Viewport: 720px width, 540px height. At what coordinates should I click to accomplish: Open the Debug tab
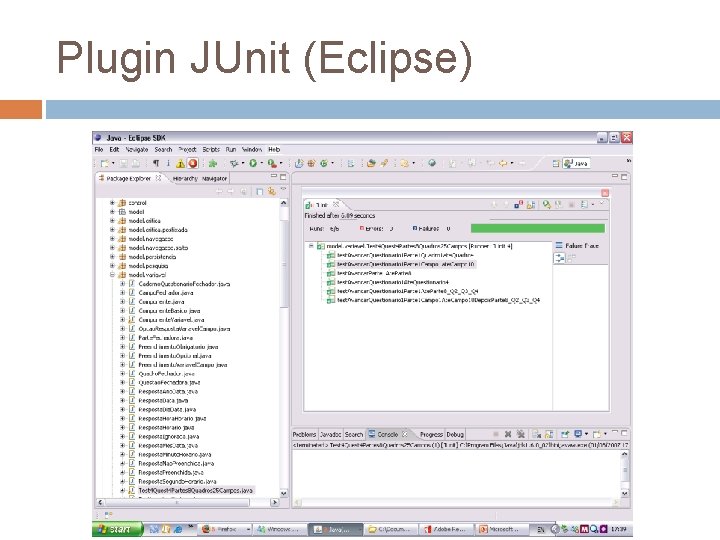(x=455, y=434)
